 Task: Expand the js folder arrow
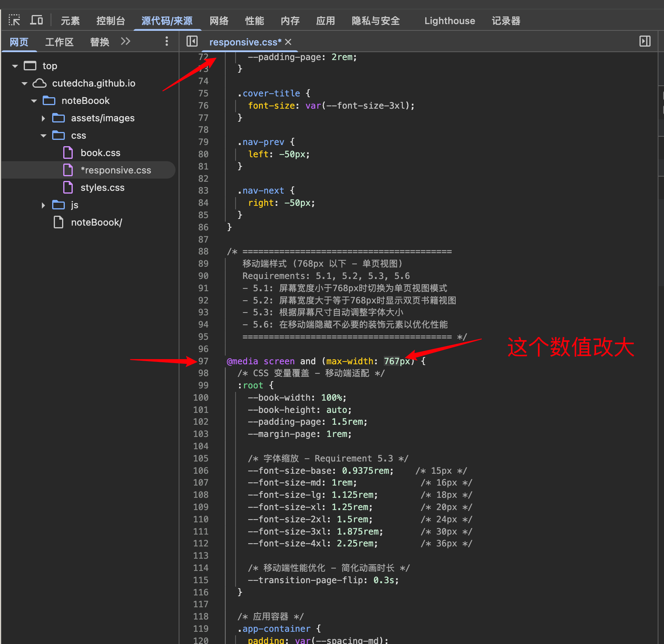tap(43, 205)
